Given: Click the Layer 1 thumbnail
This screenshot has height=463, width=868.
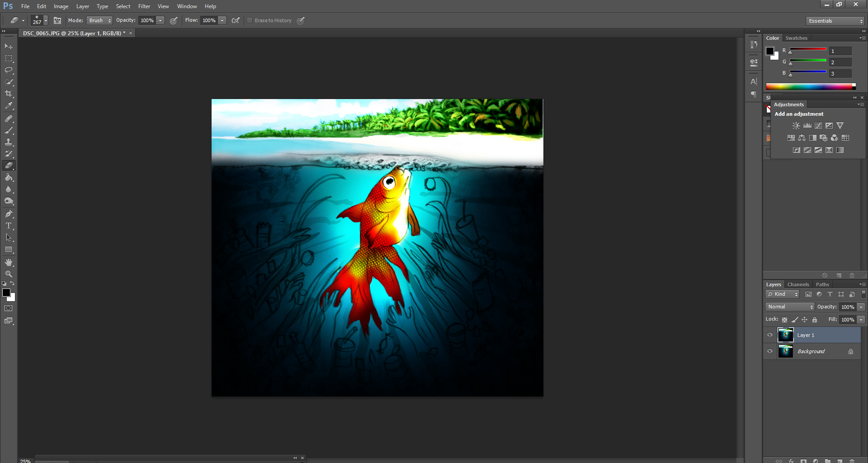Looking at the screenshot, I should (x=785, y=335).
